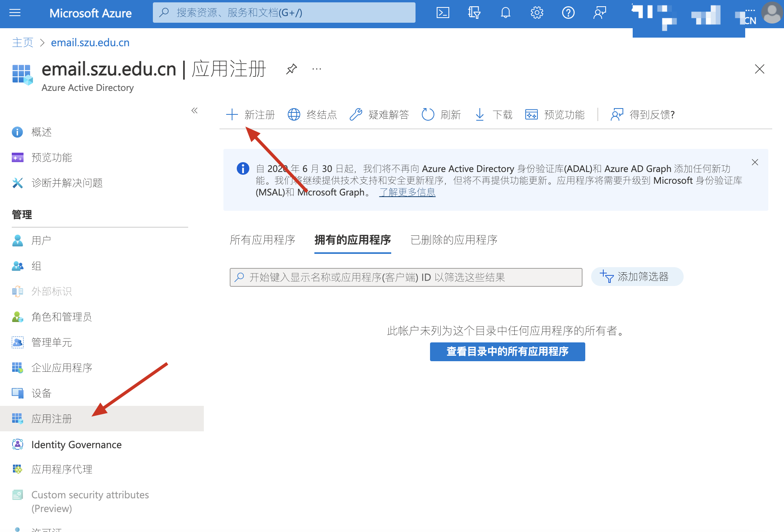This screenshot has height=532, width=784.
Task: Click the notifications bell icon
Action: [505, 13]
